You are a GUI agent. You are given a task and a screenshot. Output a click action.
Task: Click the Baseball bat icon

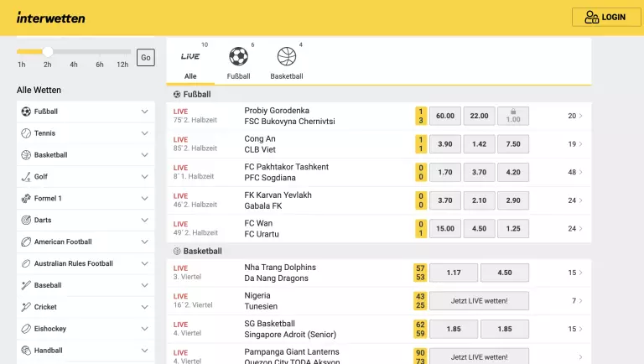pos(26,285)
